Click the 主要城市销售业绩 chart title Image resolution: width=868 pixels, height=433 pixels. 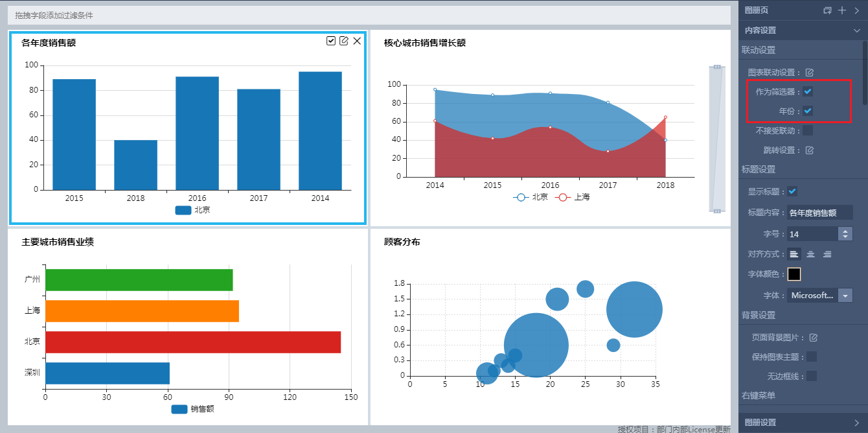58,242
